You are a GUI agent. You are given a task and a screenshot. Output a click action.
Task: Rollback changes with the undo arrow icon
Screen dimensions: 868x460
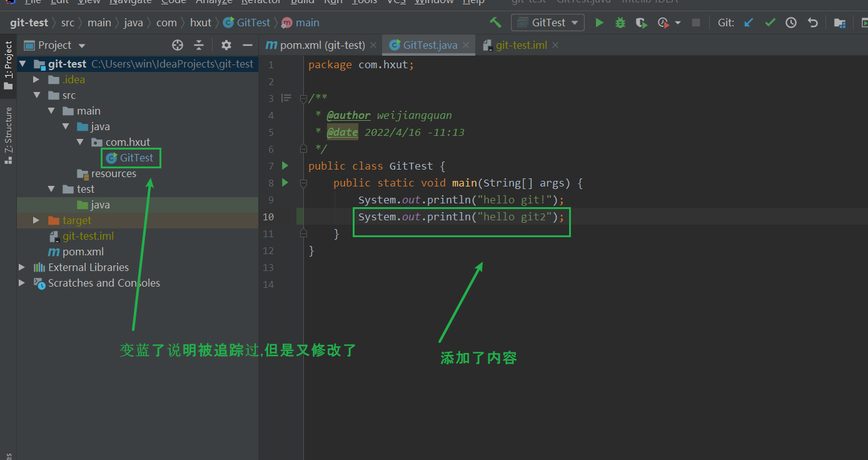click(x=812, y=23)
